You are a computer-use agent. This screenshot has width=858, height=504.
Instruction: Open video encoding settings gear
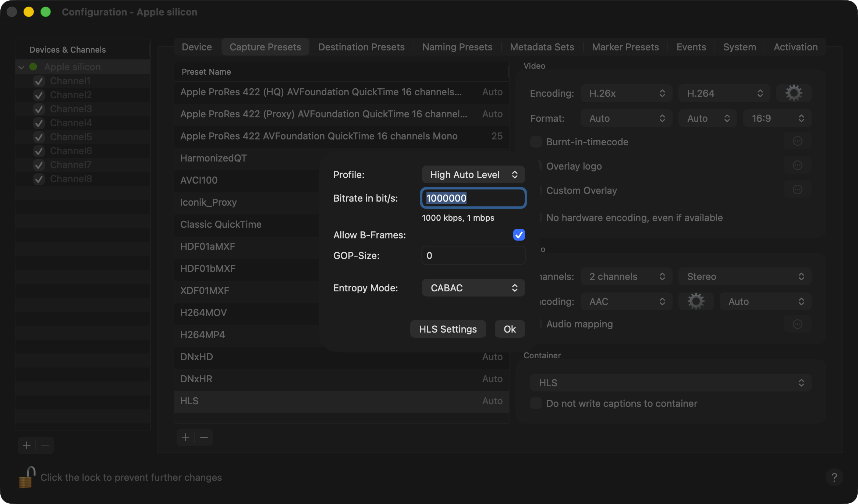794,93
